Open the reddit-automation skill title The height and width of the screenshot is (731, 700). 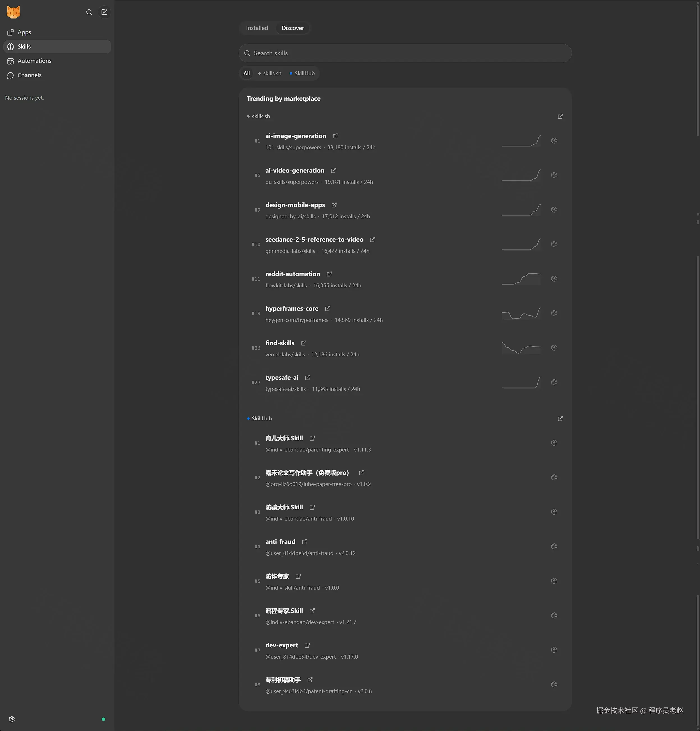[293, 274]
